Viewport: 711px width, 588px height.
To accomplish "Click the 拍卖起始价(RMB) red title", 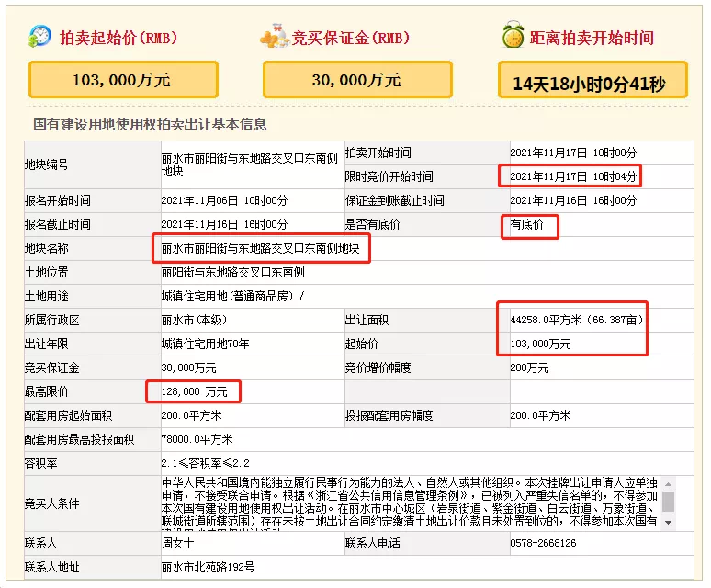I will click(118, 38).
